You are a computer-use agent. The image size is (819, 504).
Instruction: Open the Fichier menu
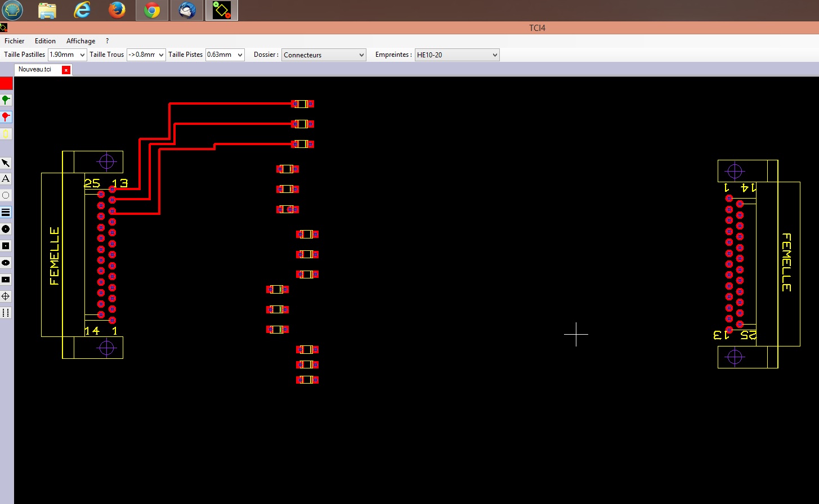[15, 41]
